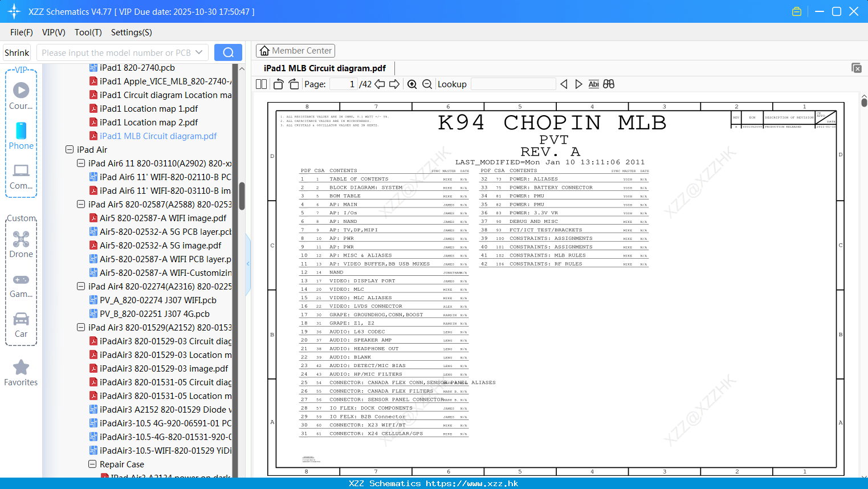Rotate page counterclockwise

(x=278, y=84)
